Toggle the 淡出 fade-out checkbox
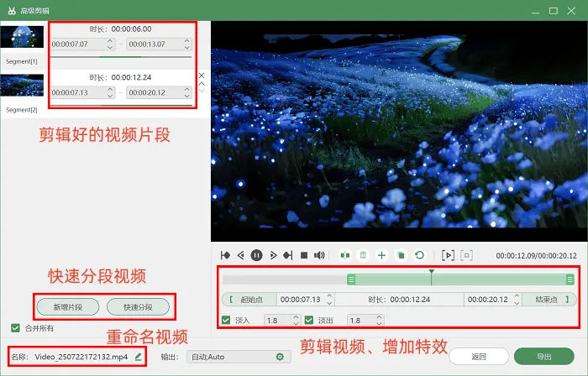The height and width of the screenshot is (376, 588). click(309, 321)
